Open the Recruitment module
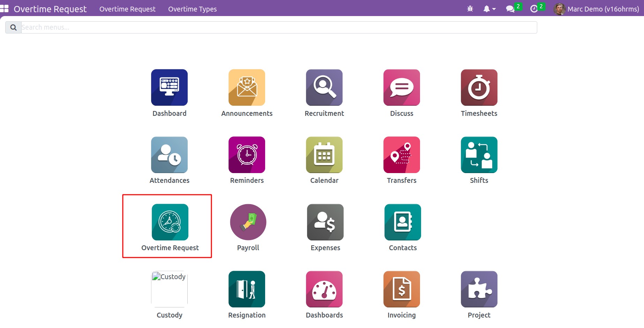The height and width of the screenshot is (328, 644). (324, 88)
